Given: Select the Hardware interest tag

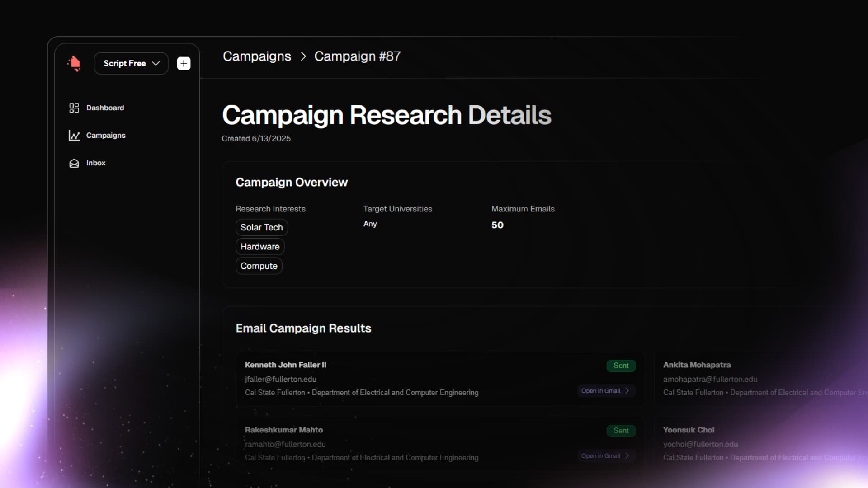Looking at the screenshot, I should point(260,247).
